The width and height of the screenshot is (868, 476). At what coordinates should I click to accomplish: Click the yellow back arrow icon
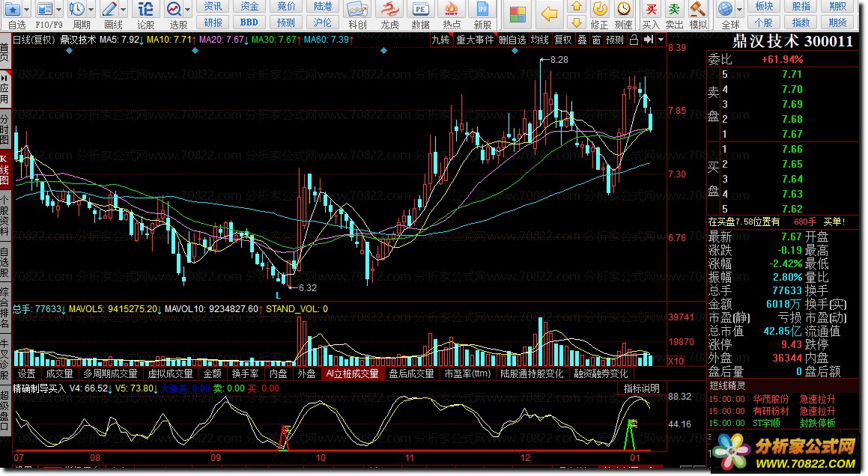(549, 14)
